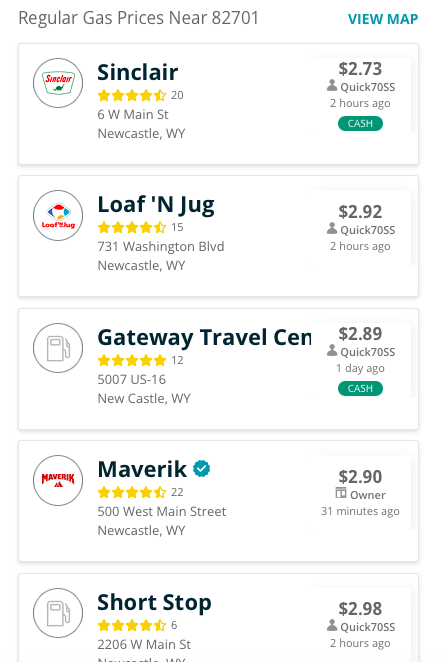Open the map via VIEW MAP
The width and height of the screenshot is (442, 662).
pyautogui.click(x=383, y=19)
